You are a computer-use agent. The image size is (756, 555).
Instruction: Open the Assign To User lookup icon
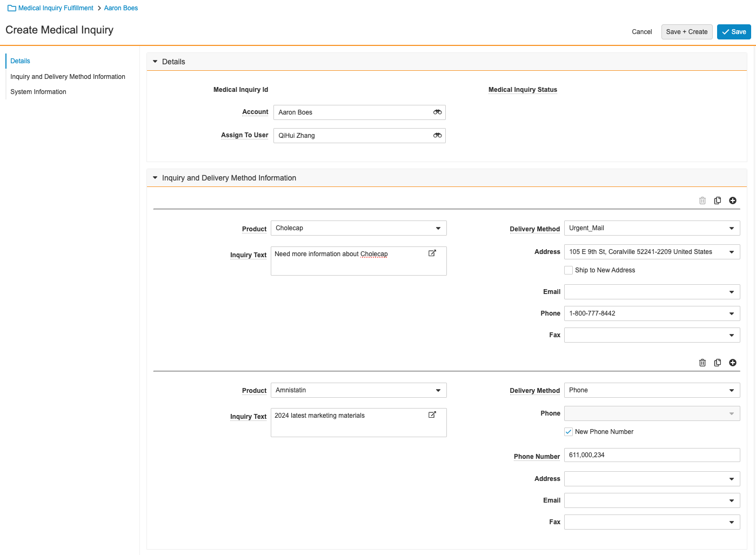[437, 136]
